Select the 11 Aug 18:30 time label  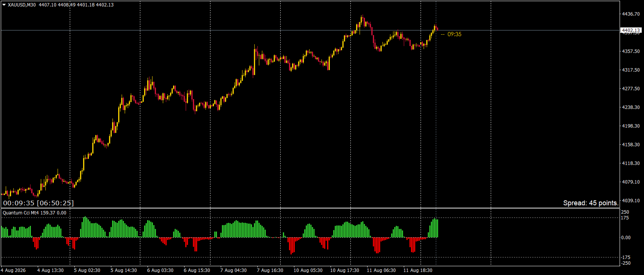pyautogui.click(x=418, y=270)
